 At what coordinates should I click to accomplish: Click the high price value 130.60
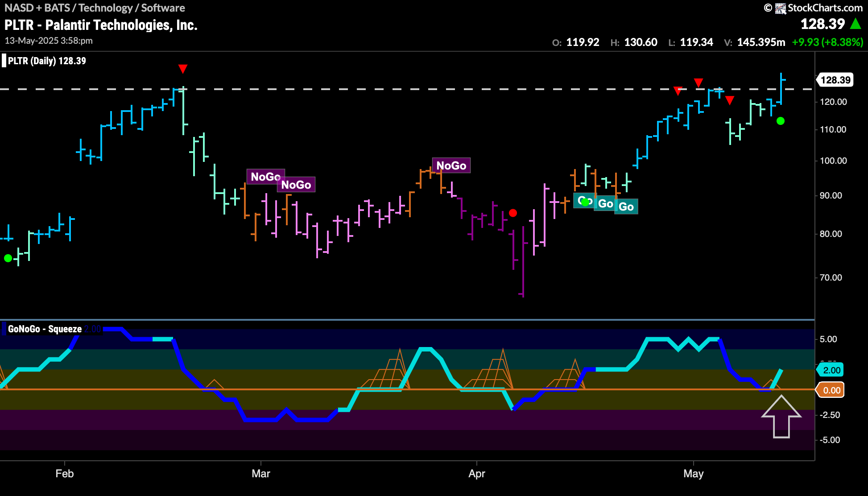pos(641,42)
